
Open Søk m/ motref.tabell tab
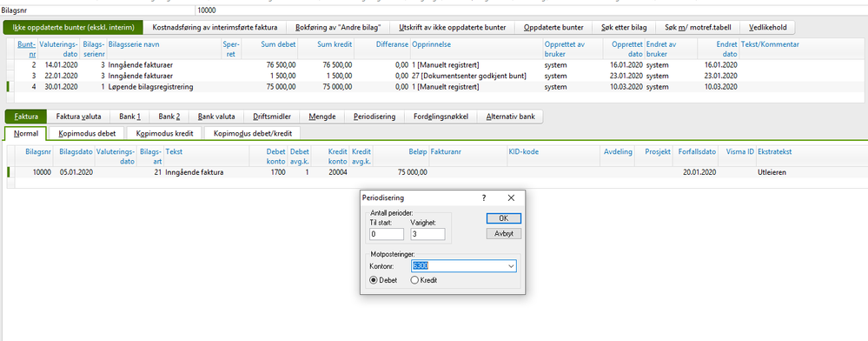[698, 27]
